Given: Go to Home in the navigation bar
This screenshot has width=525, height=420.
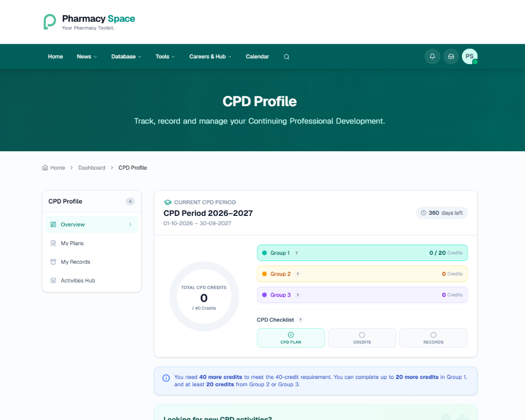Looking at the screenshot, I should (55, 56).
